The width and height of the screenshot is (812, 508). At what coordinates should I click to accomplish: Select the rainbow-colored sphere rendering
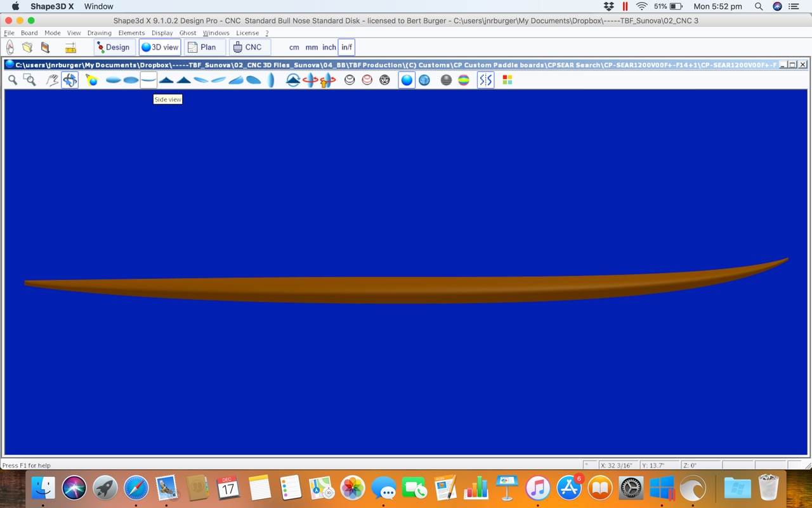click(x=464, y=80)
